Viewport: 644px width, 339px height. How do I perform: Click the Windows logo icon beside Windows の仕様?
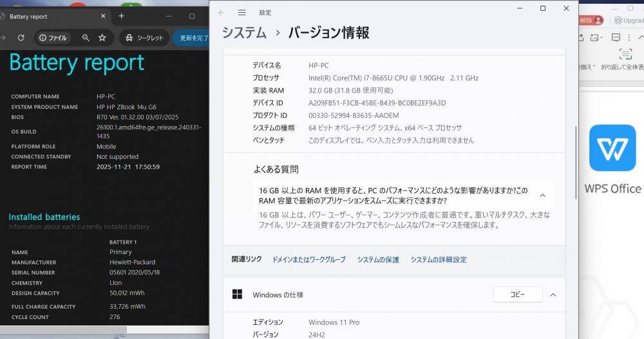click(x=237, y=294)
